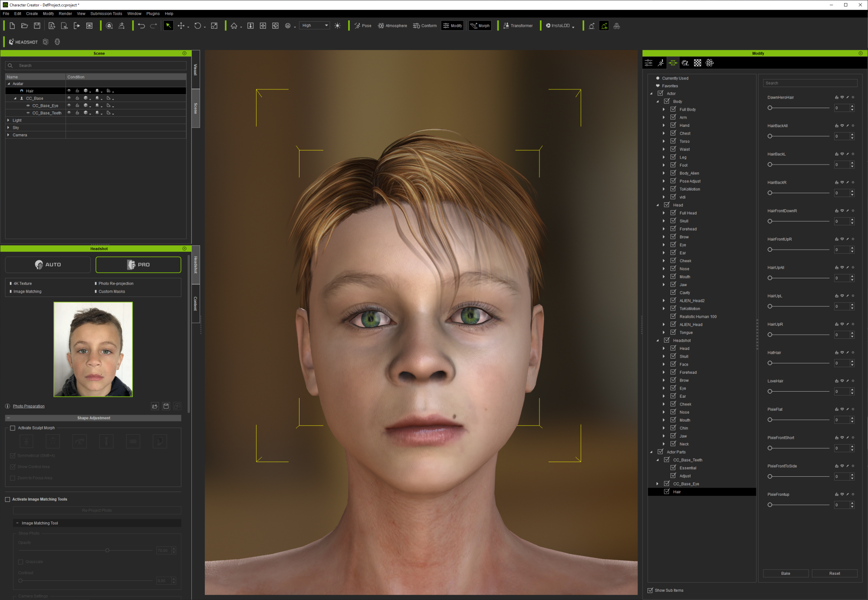Uncheck the Hair category checkbox
Image resolution: width=868 pixels, height=600 pixels.
(667, 491)
